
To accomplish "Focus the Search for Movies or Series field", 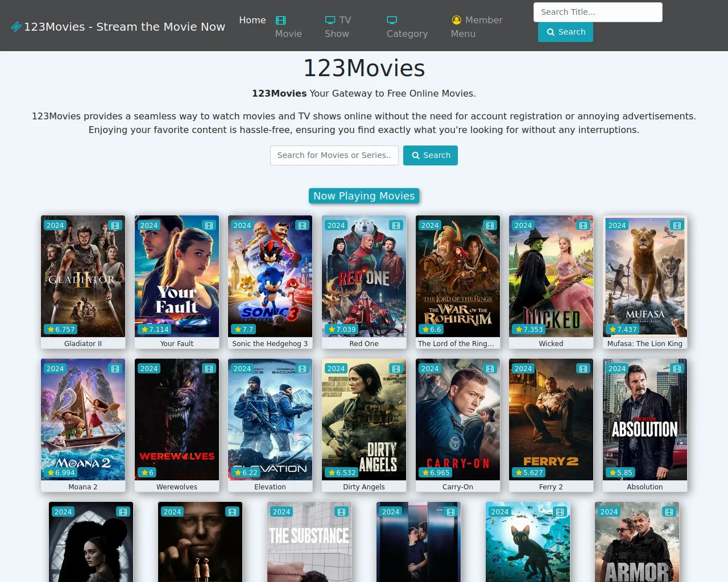I will [x=334, y=155].
